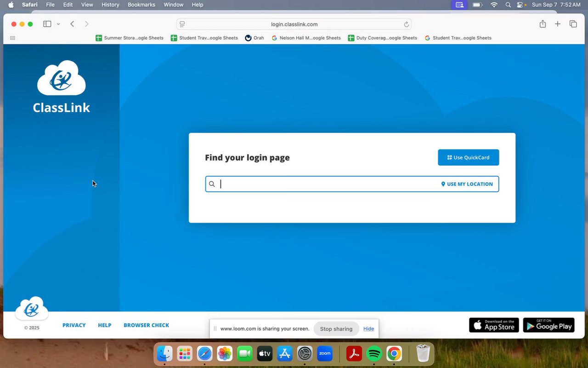Image resolution: width=588 pixels, height=368 pixels.
Task: Click Hide link in Loom sharing bar
Action: [368, 329]
